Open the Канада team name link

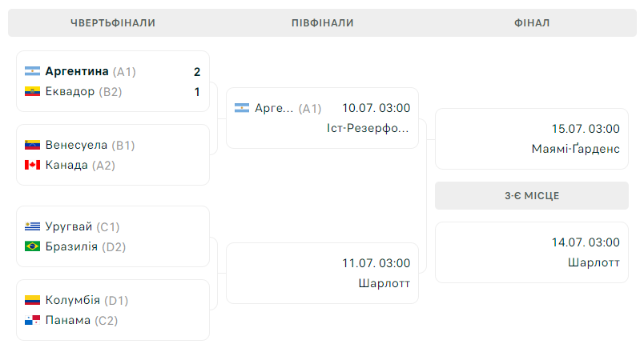66,165
